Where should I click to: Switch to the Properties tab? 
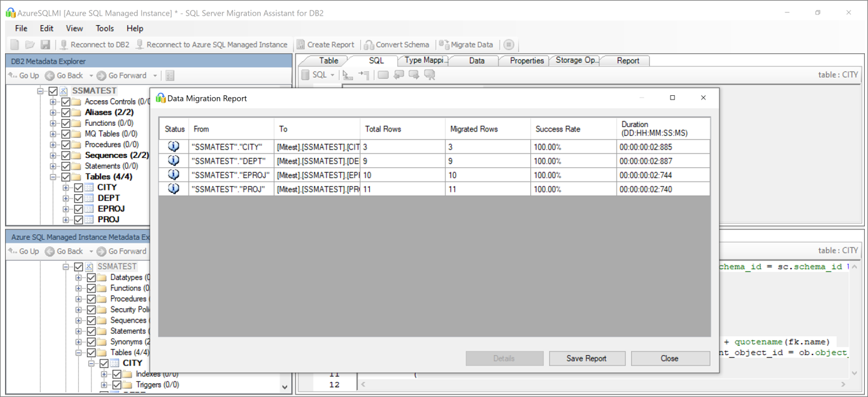(x=526, y=61)
